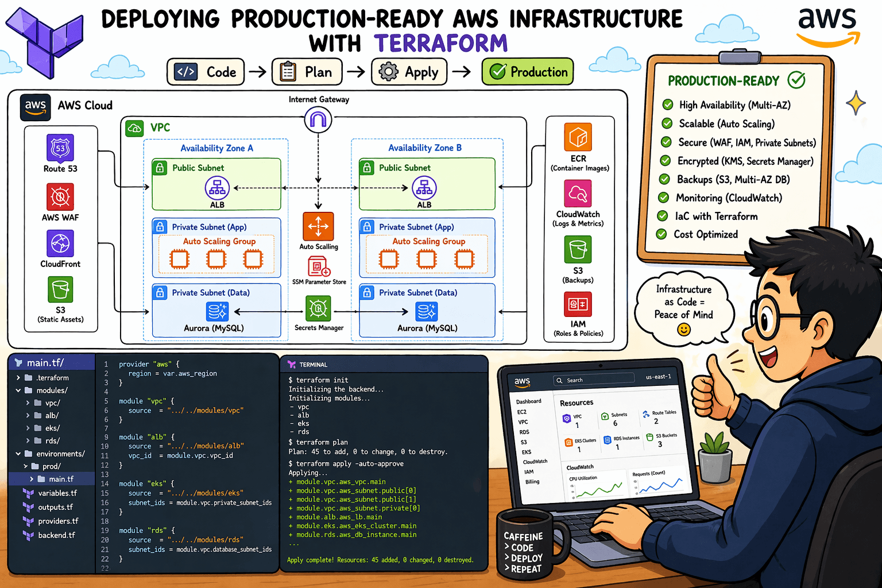Toggle the High Availability (Multi-AZ) checkmark

[x=667, y=105]
